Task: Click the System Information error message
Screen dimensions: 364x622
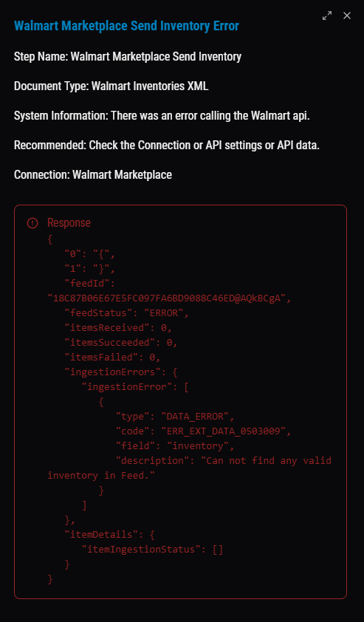Action: pos(162,116)
